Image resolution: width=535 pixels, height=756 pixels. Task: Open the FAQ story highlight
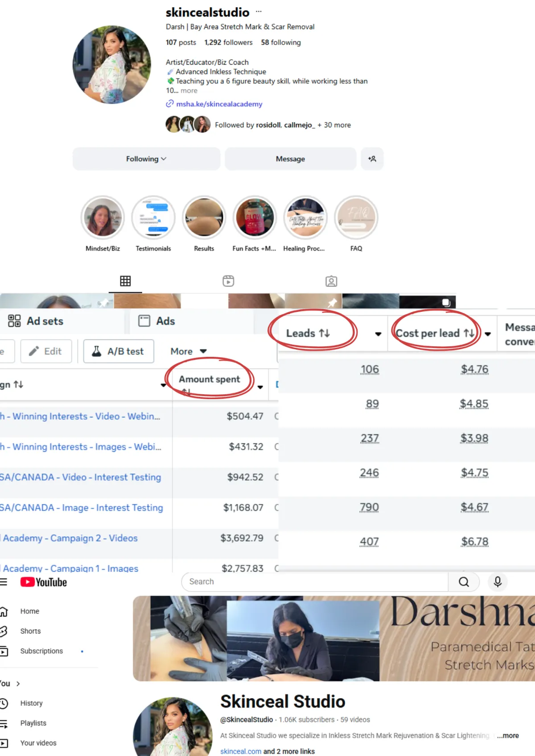coord(356,217)
